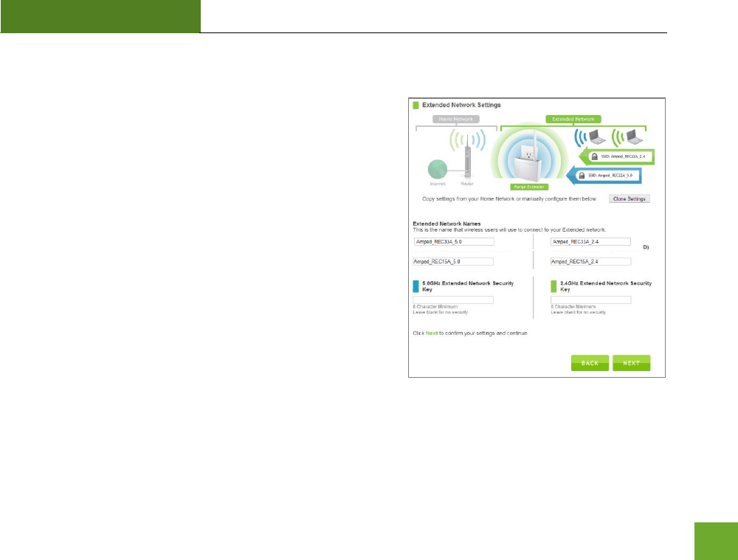Click the Extended Network Settings heading

tap(461, 105)
